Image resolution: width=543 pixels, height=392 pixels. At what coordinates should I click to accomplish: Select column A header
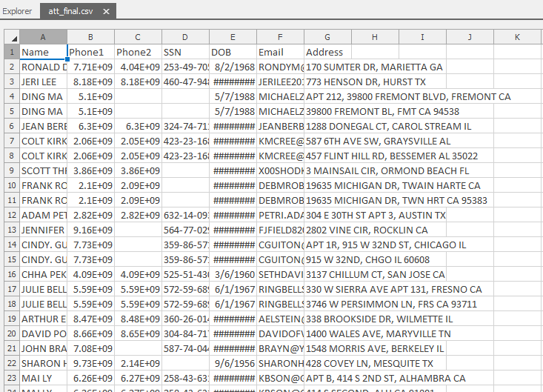tap(43, 37)
